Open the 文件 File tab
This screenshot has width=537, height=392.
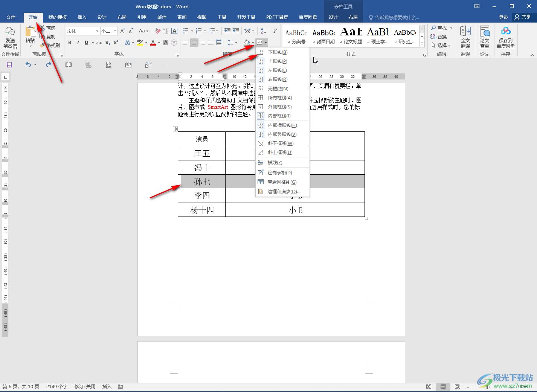[x=11, y=17]
